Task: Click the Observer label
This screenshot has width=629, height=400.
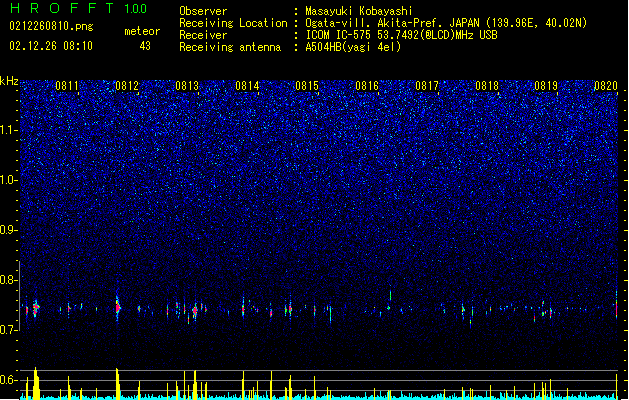Action: (203, 11)
